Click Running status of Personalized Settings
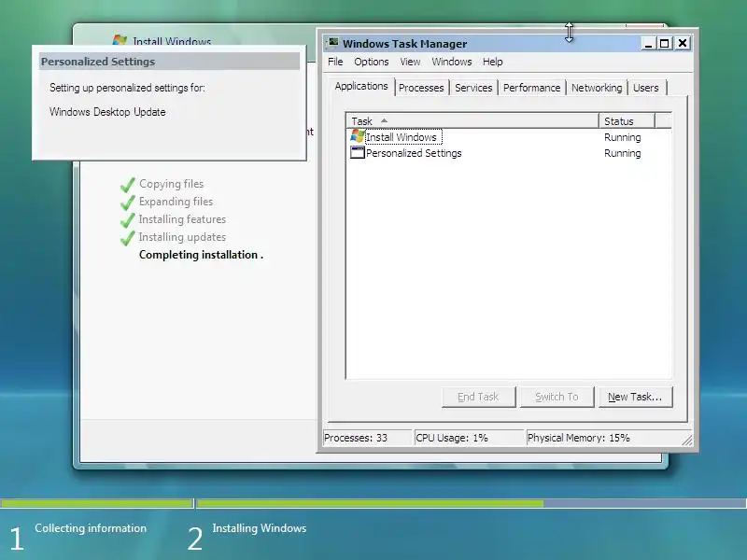Image resolution: width=747 pixels, height=560 pixels. [622, 153]
